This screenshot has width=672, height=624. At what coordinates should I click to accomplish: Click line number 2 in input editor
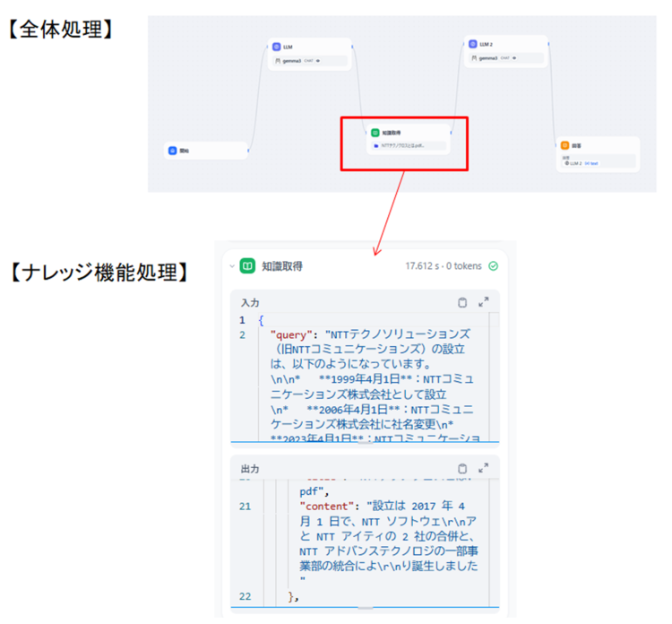(243, 335)
